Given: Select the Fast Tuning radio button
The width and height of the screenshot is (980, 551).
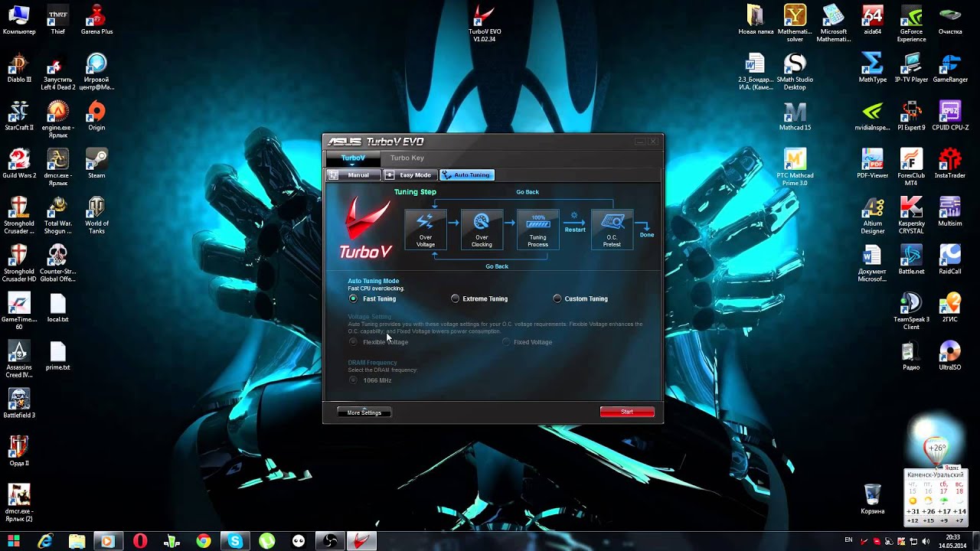Looking at the screenshot, I should 353,298.
